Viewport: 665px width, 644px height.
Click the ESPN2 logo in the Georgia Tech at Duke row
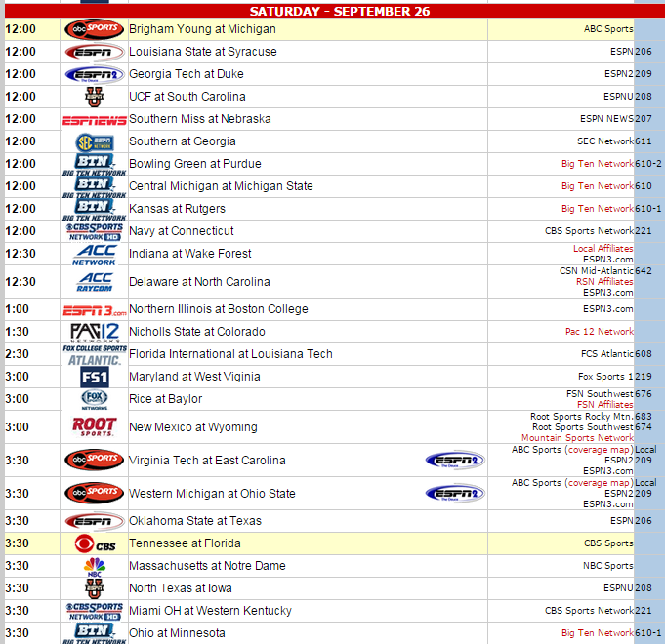[x=94, y=74]
